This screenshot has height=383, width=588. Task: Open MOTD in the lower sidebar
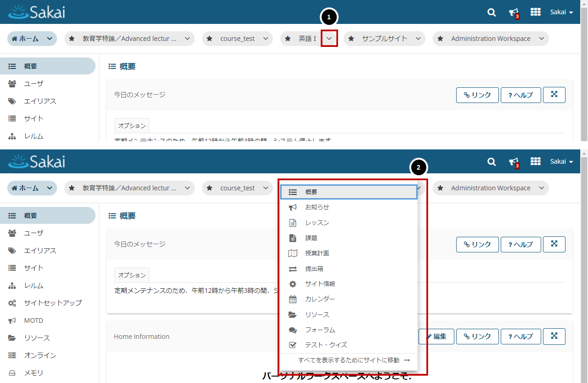[x=48, y=320]
